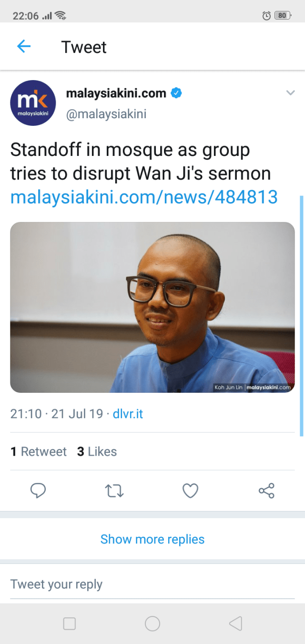Tap the verified badge next to malaysiakini.com

(176, 93)
